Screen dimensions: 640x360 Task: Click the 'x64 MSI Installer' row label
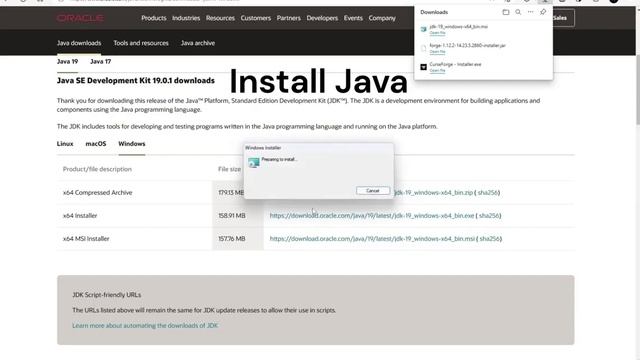[86, 239]
